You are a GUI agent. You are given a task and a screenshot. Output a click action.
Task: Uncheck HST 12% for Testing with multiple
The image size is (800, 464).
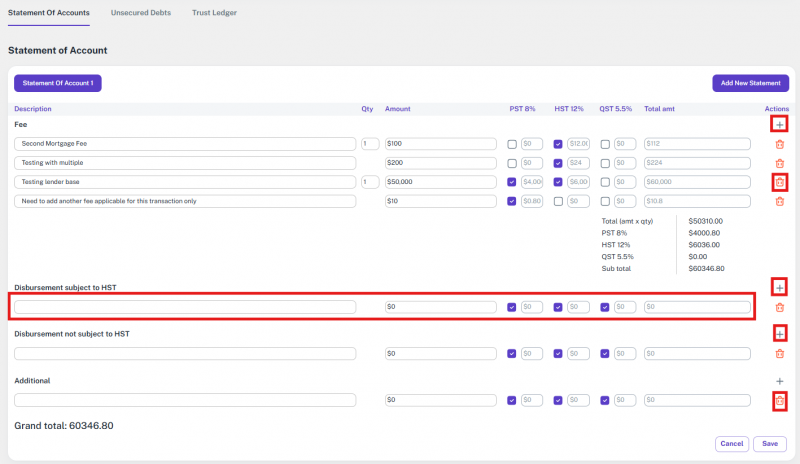558,163
